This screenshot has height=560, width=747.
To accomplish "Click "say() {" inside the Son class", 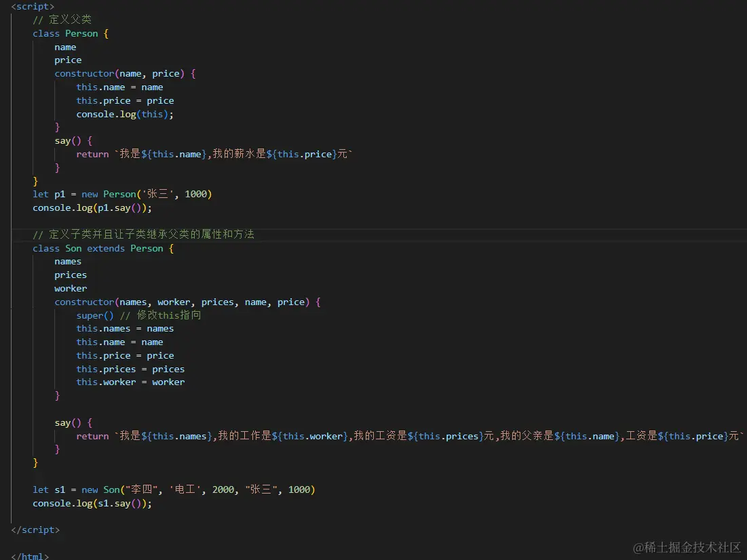I will [73, 423].
